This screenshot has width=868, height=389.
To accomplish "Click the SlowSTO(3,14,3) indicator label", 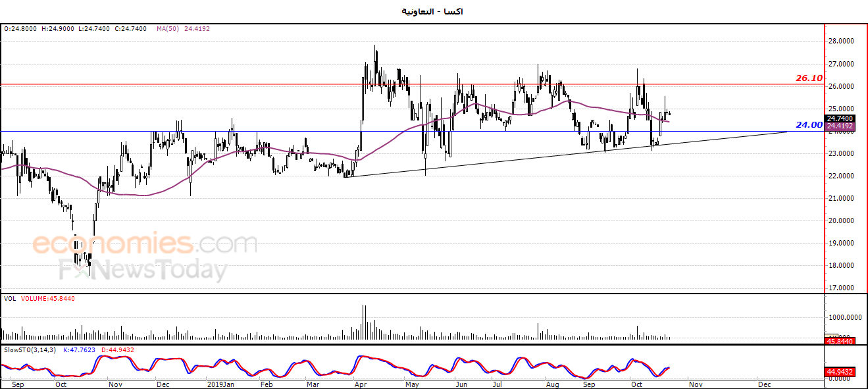I will click(29, 350).
